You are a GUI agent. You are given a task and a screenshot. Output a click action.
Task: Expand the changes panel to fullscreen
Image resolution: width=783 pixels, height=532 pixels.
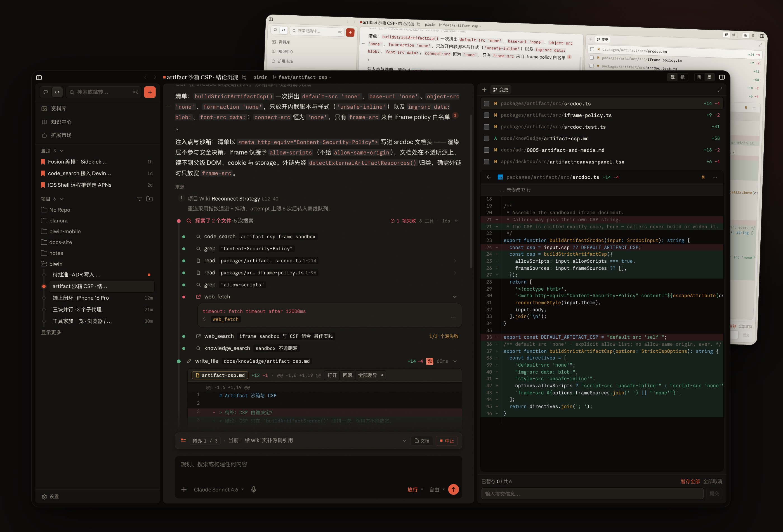720,90
